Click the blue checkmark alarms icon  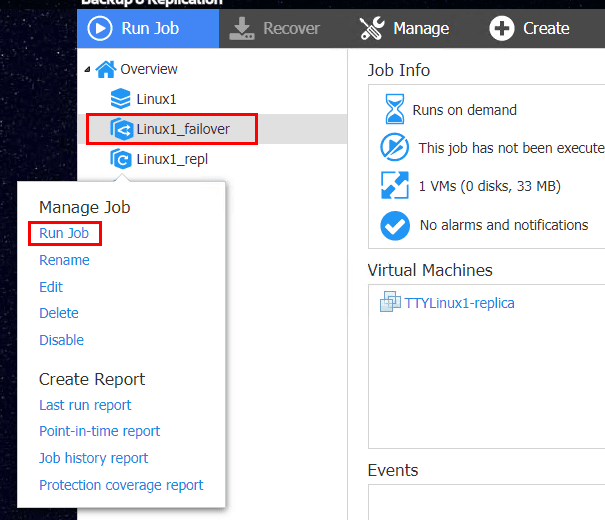[x=395, y=225]
